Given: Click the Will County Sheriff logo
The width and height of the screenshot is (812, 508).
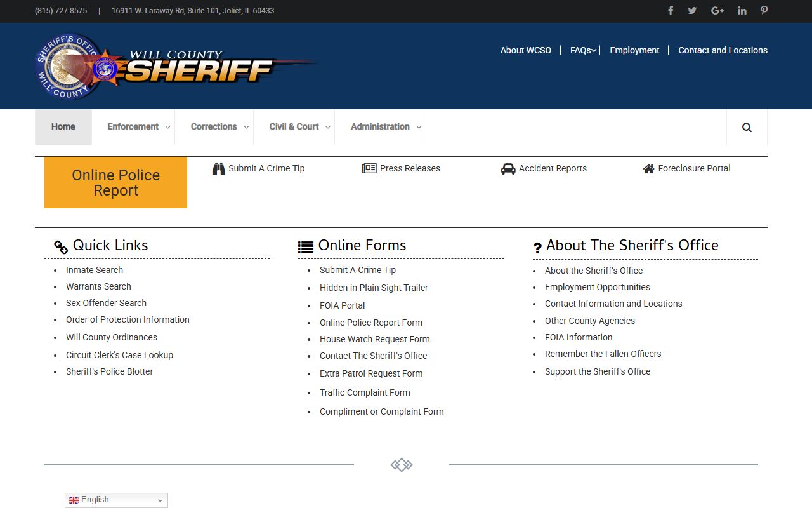Looking at the screenshot, I should pos(176,66).
